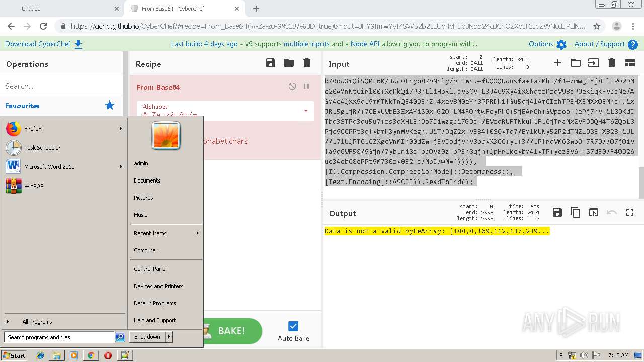
Task: Click the BAKE! button
Action: coord(232,331)
